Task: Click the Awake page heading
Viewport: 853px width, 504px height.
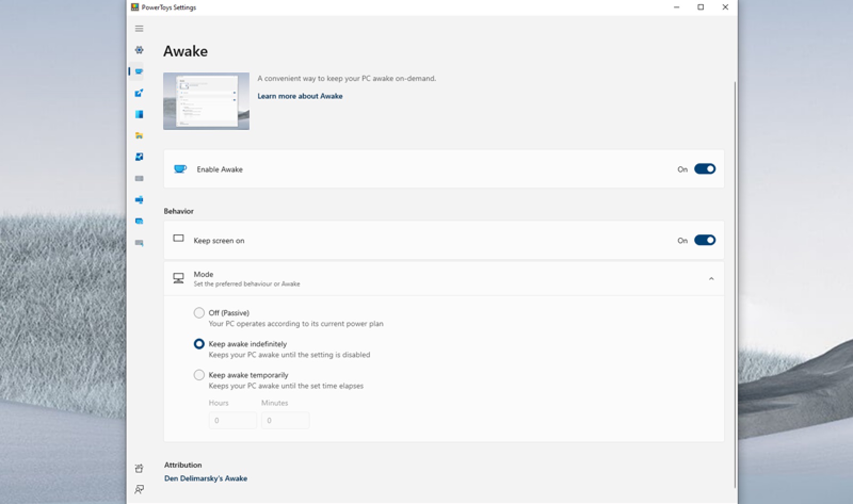Action: tap(186, 51)
